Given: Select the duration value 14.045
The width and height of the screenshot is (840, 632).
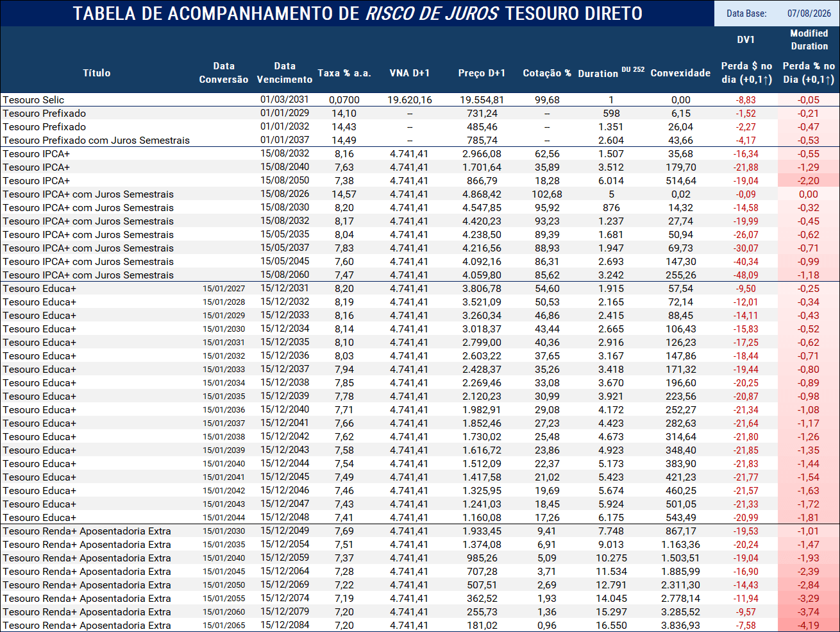Looking at the screenshot, I should point(611,599).
